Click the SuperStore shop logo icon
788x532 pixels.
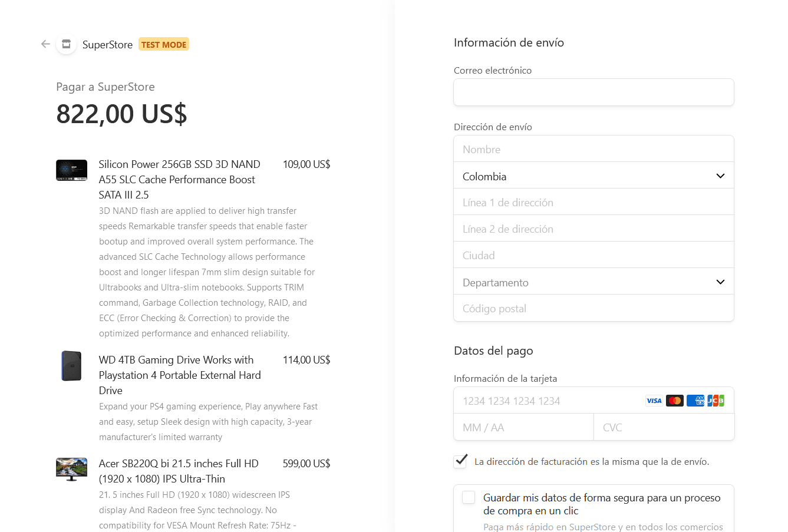coord(66,44)
